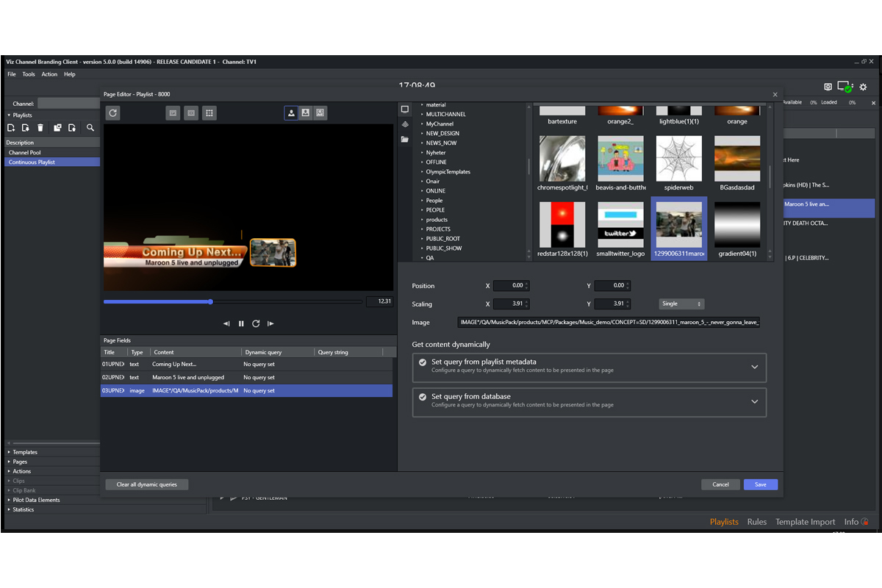
Task: Toggle the grid overlay icon in the editor
Action: (x=209, y=112)
